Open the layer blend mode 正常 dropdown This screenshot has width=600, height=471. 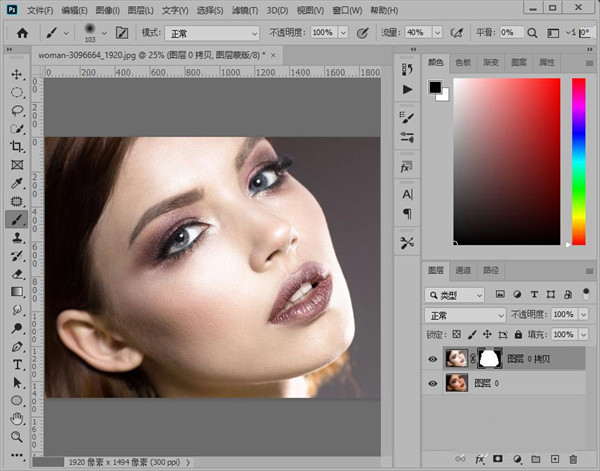[466, 315]
